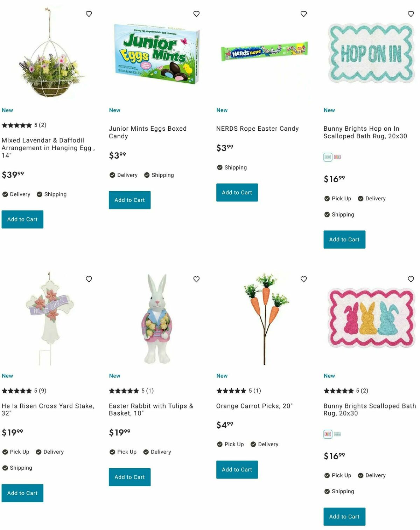The image size is (420, 530).
Task: Add He Is Risen Cross to cart
Action: 22,493
